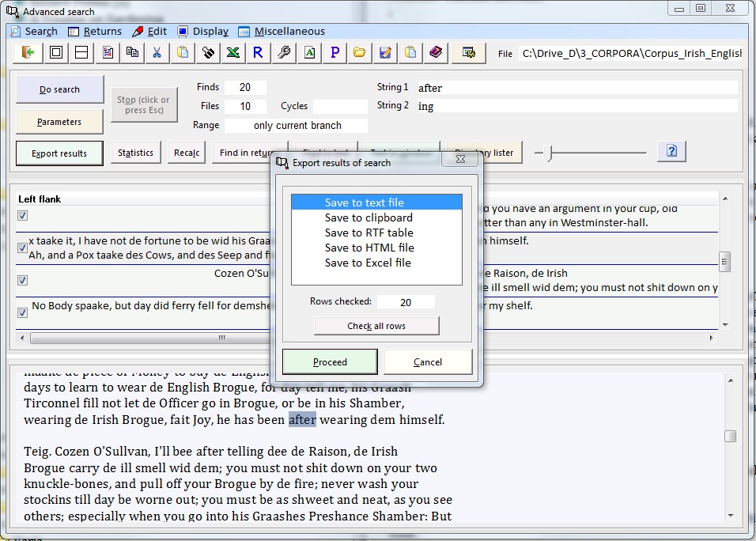Choose 'Save to clipboard' in export list
Image resolution: width=756 pixels, height=541 pixels.
pyautogui.click(x=369, y=218)
